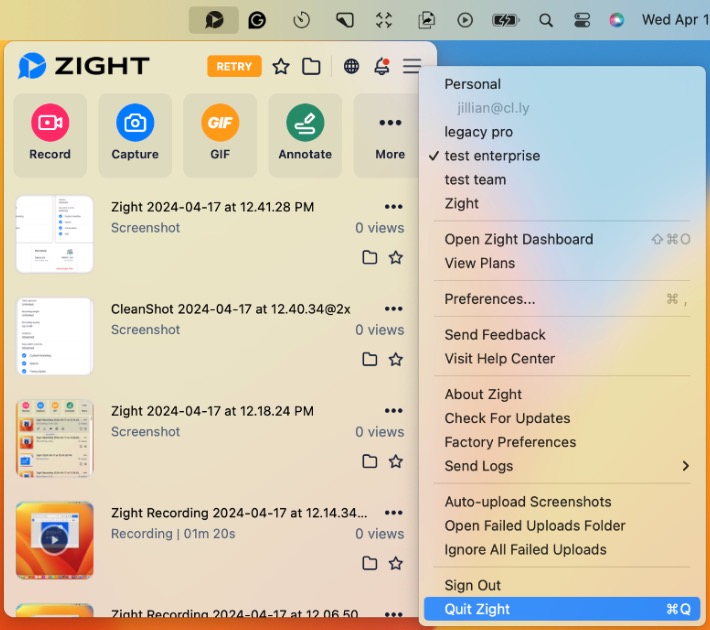The height and width of the screenshot is (630, 710).
Task: Click the title Zight 2024-04-17 at 12.41.28 PM
Action: (212, 207)
